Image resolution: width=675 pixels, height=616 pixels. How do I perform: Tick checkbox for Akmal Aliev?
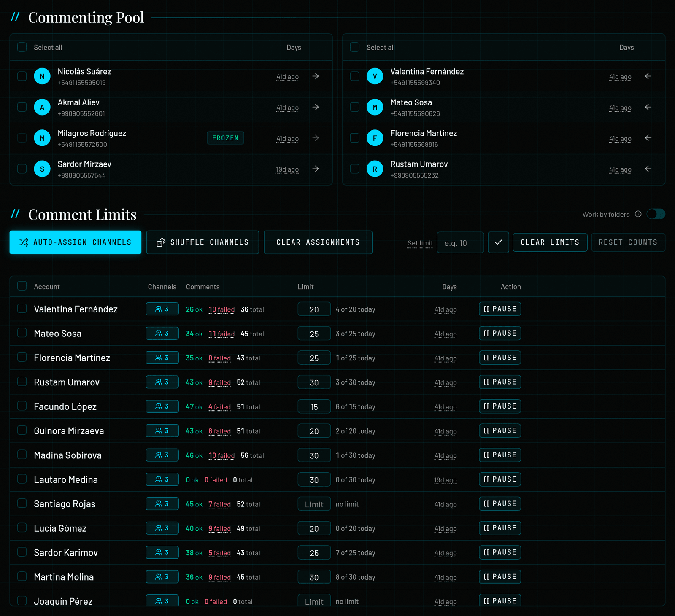coord(22,107)
